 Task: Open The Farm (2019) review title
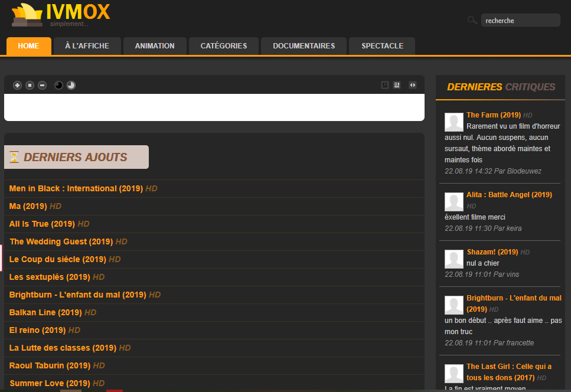(494, 115)
